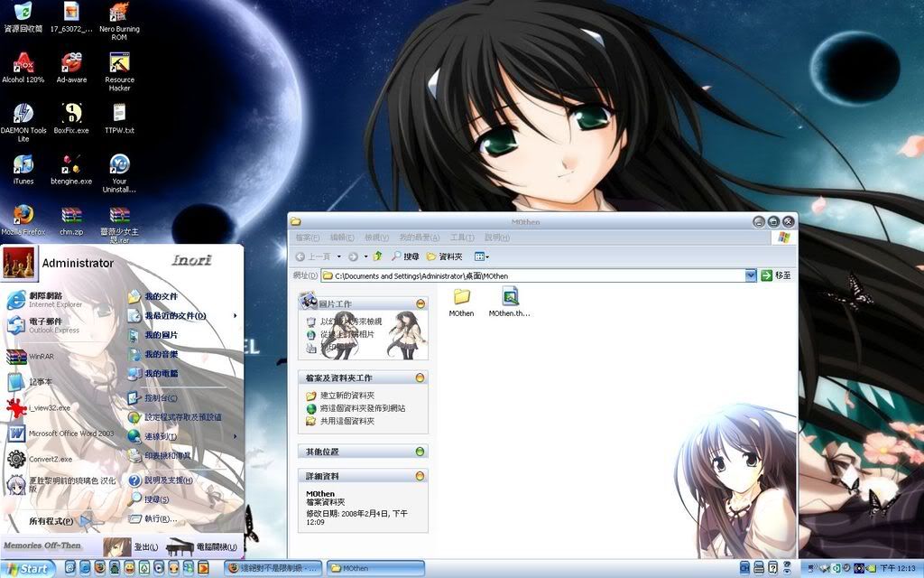
Task: Open the Forward button history dropdown arrow
Action: 365,256
